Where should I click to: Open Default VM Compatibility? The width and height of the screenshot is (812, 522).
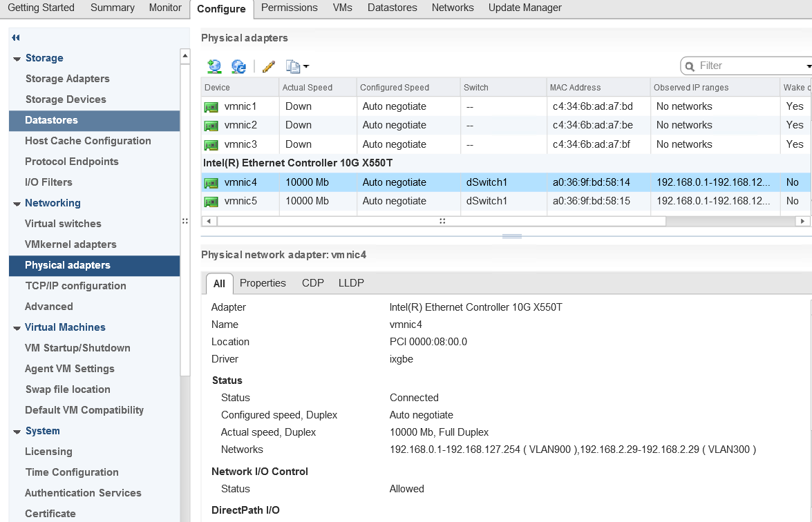84,409
